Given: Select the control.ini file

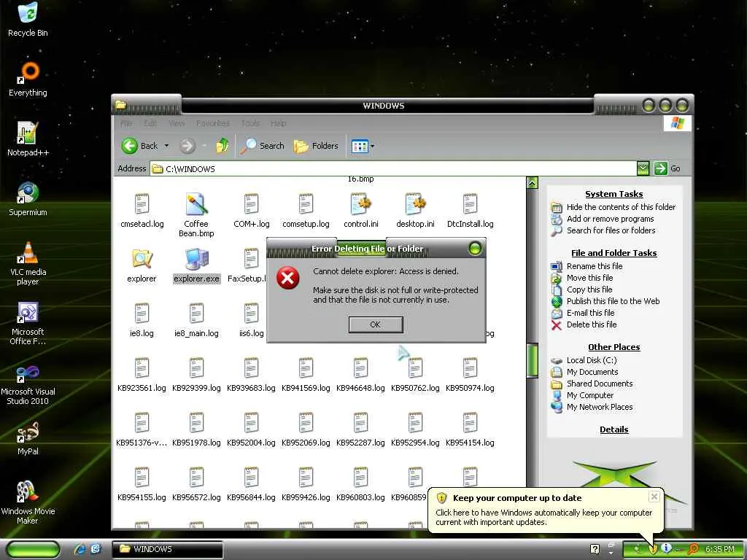Looking at the screenshot, I should (x=360, y=211).
